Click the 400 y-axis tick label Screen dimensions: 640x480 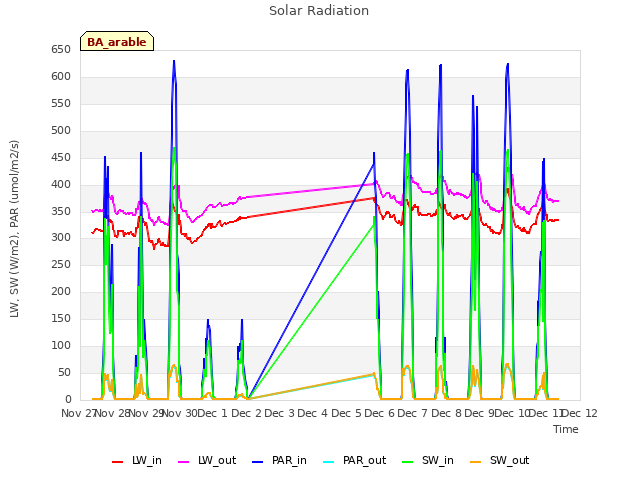coord(61,184)
